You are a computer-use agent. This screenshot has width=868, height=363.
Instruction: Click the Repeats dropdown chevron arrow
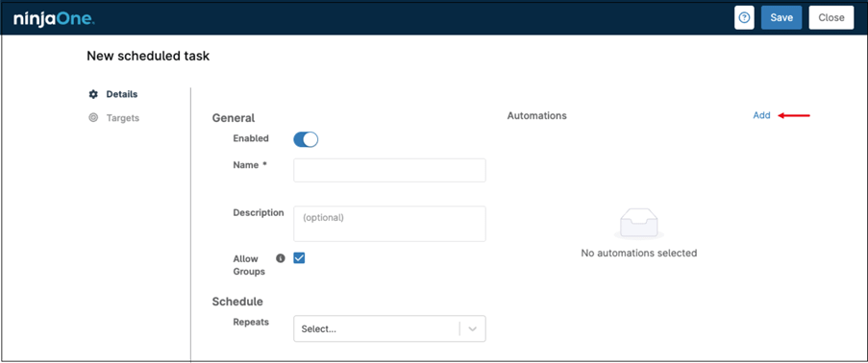tap(473, 328)
